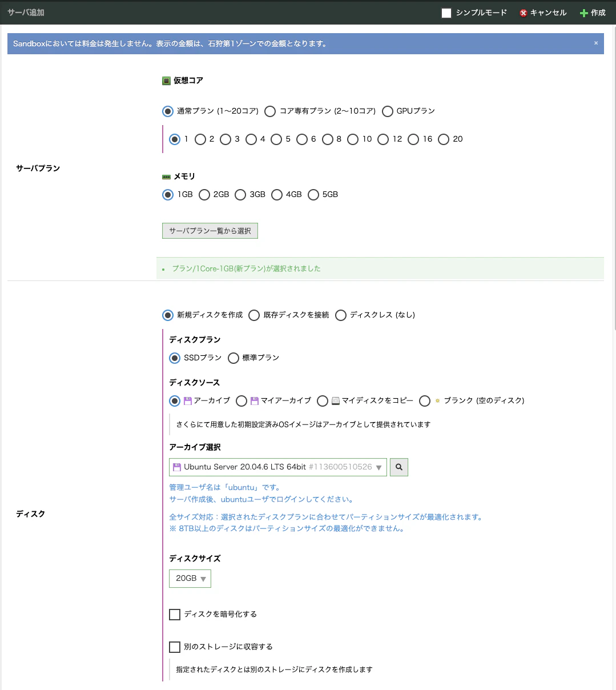Click the pink floppy icon beside マイアーカイブ

coord(253,400)
